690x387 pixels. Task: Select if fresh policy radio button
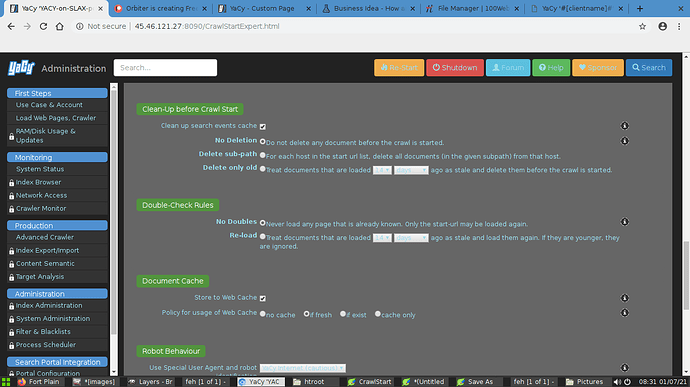pyautogui.click(x=307, y=314)
